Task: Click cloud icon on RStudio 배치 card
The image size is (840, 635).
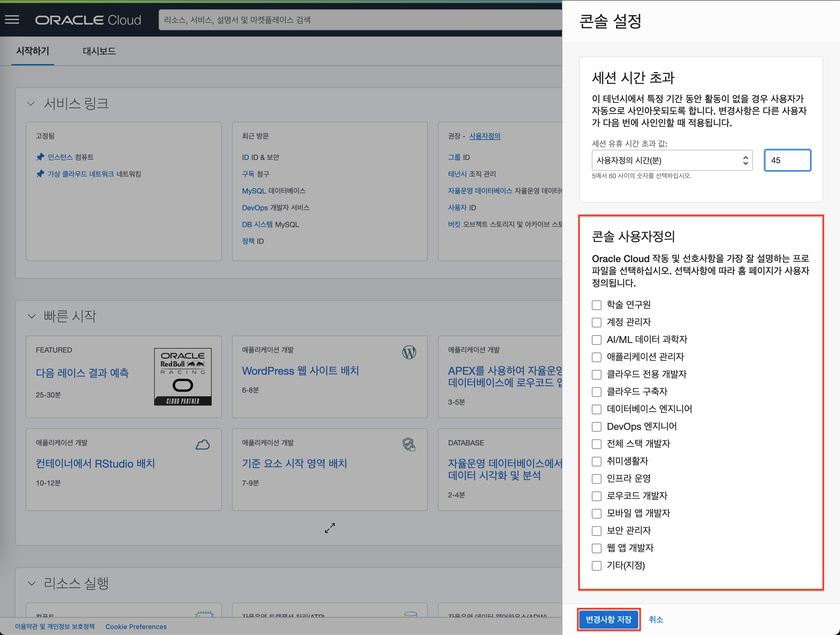Action: pyautogui.click(x=202, y=444)
